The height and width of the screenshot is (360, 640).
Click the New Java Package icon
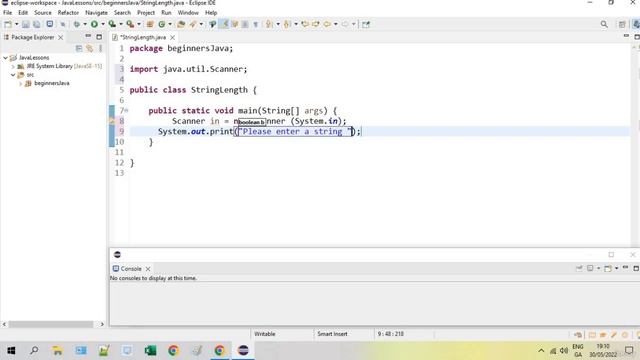point(150,24)
